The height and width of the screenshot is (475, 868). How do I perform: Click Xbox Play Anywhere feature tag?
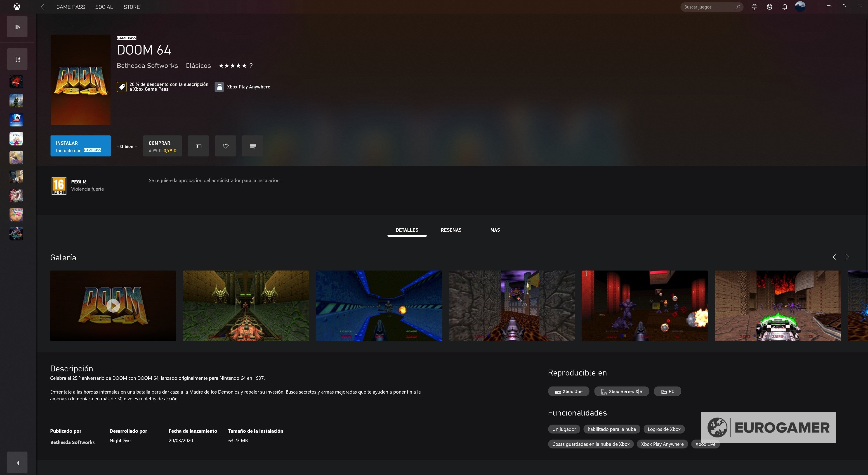click(x=663, y=444)
